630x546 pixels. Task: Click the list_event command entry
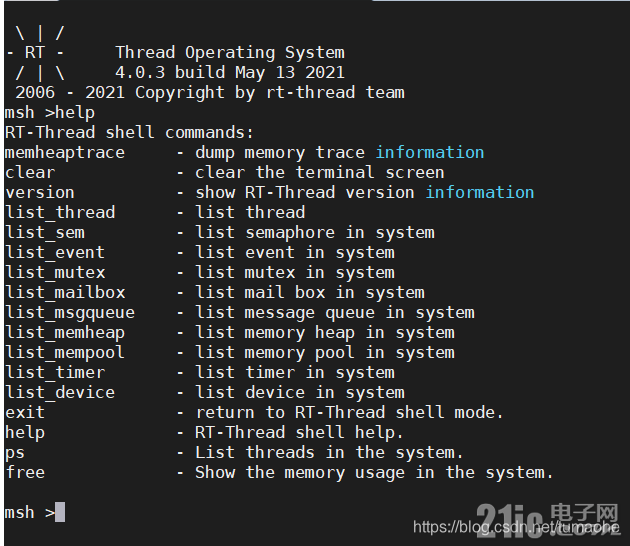click(55, 253)
